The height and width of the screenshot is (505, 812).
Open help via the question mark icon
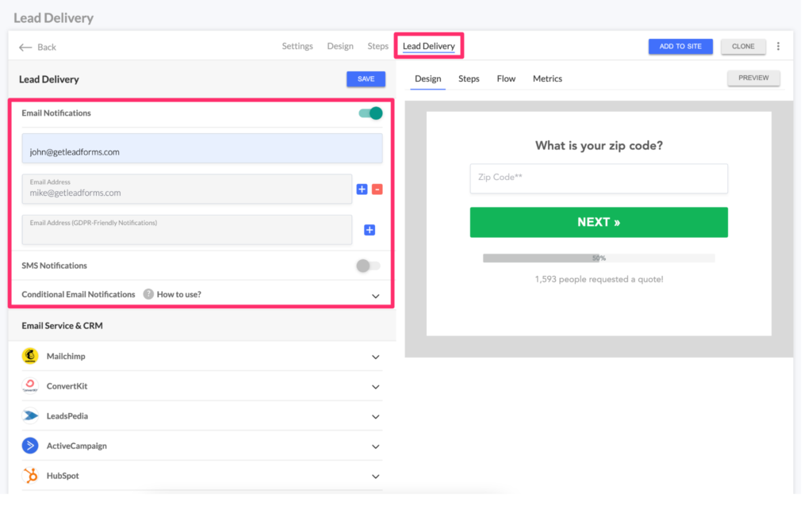148,294
